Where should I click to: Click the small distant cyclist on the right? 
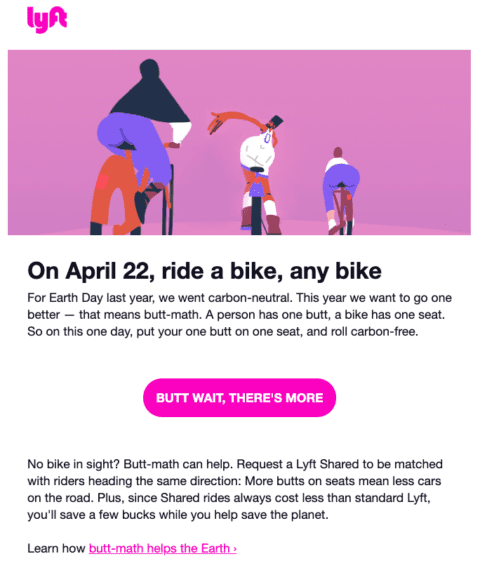pyautogui.click(x=340, y=191)
